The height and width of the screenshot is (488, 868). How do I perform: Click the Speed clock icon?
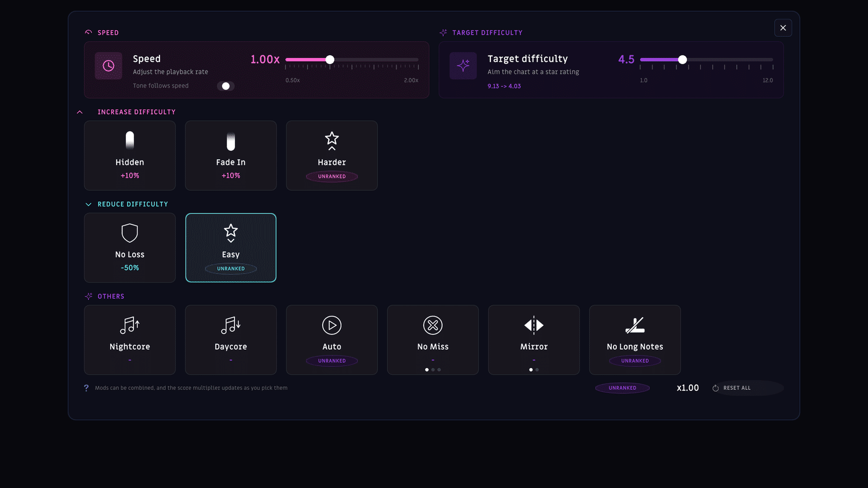[108, 66]
